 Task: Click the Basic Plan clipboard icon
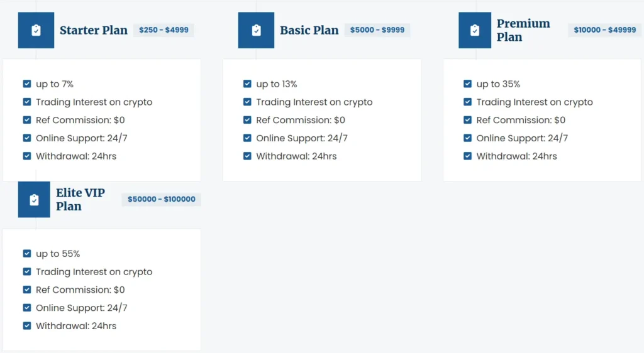pyautogui.click(x=256, y=30)
